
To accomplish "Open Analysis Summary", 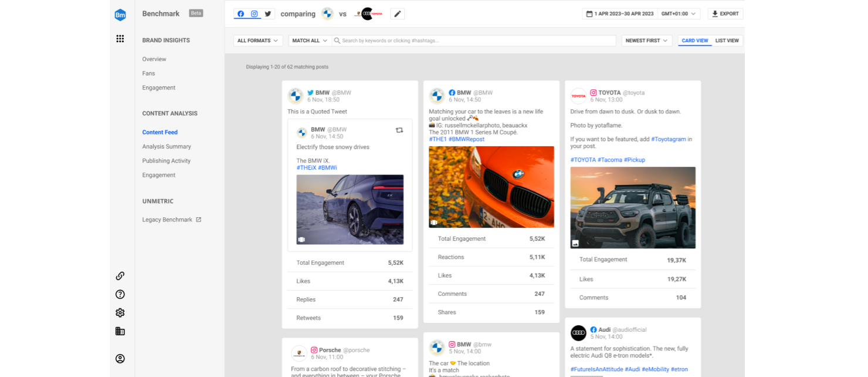I will point(167,147).
